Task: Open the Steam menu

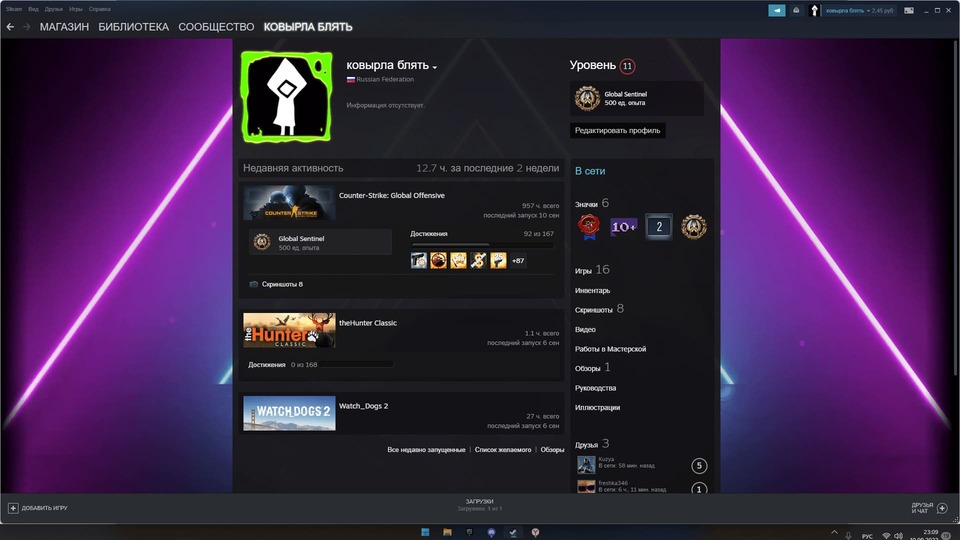Action: 14,9
